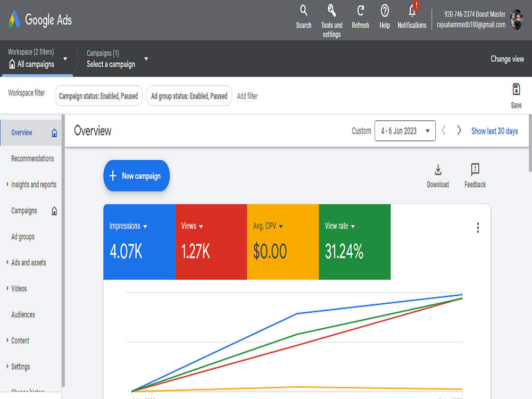Open the View rate metric dropdown
The height and width of the screenshot is (399, 532).
click(353, 227)
